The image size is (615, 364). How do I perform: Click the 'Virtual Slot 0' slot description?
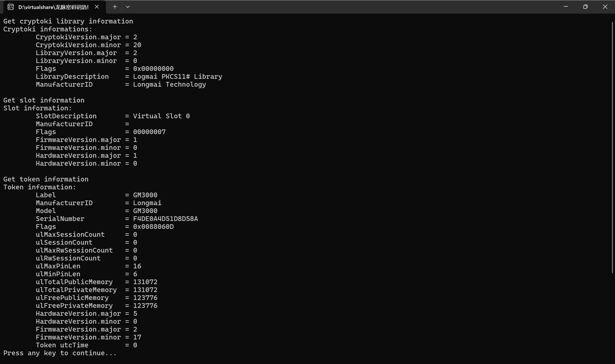pos(161,116)
